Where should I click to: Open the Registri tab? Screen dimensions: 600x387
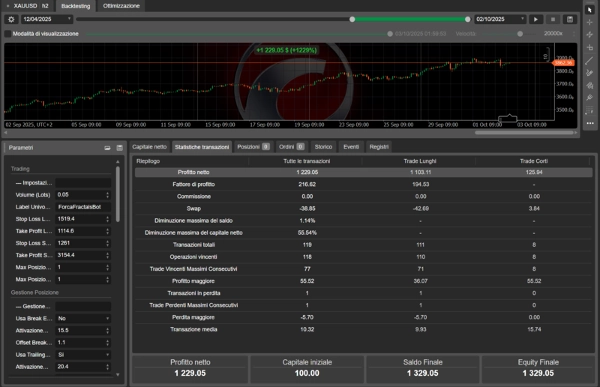coord(379,147)
